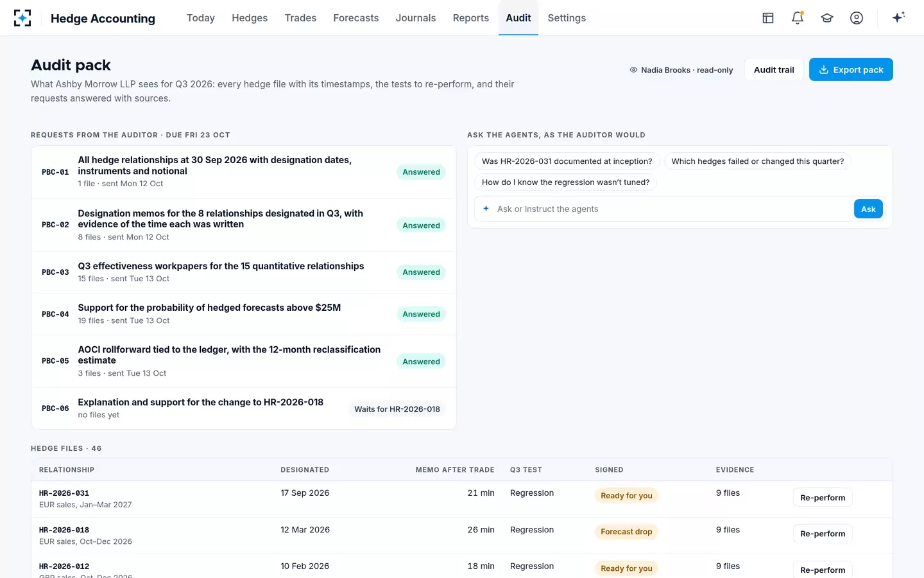
Task: Click the Hedge Accounting logo icon
Action: [22, 18]
